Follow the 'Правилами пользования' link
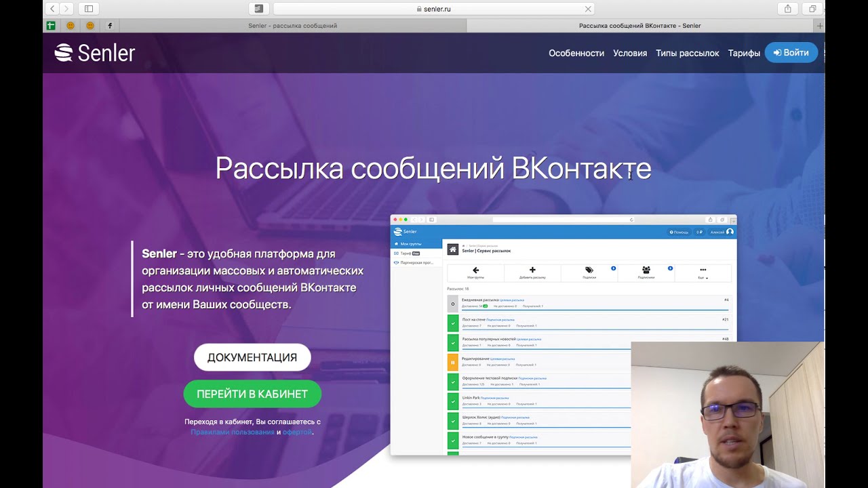The width and height of the screenshot is (868, 488). [x=232, y=432]
